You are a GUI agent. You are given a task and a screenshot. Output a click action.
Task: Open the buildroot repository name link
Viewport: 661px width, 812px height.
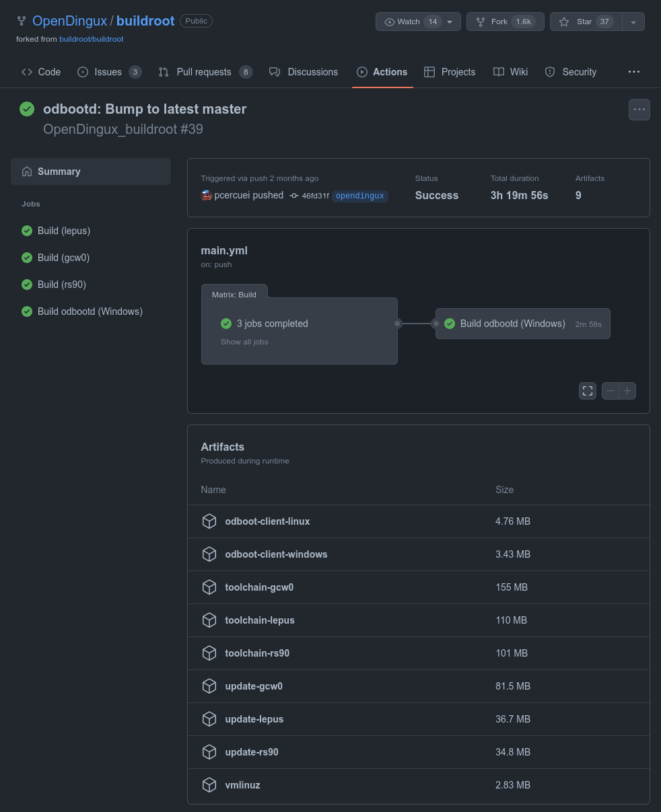pyautogui.click(x=145, y=21)
